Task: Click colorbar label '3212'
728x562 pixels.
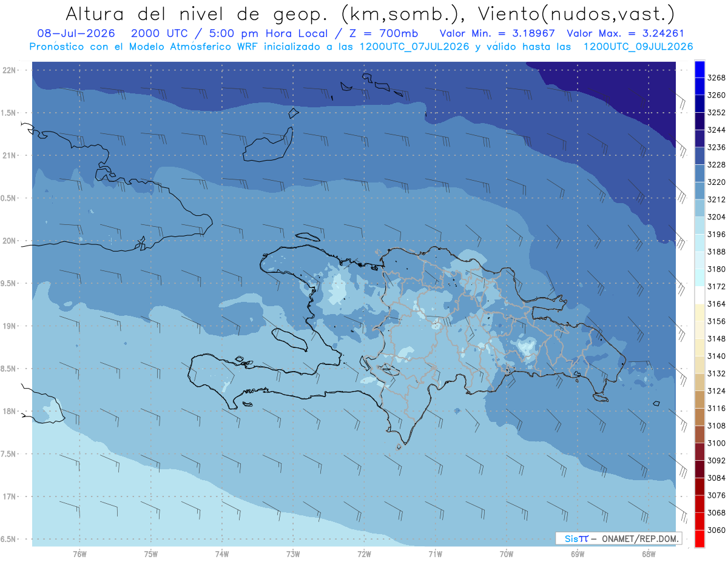Action: [x=716, y=199]
